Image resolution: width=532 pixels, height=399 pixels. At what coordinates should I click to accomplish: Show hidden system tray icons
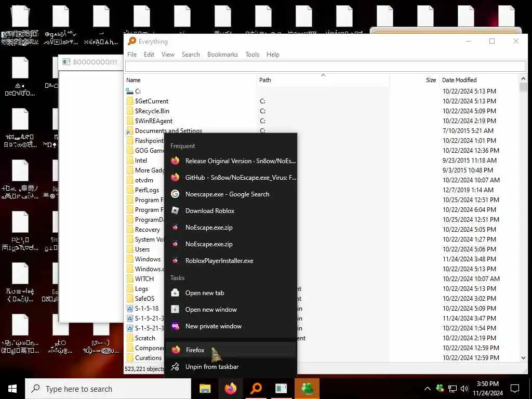coord(428,389)
